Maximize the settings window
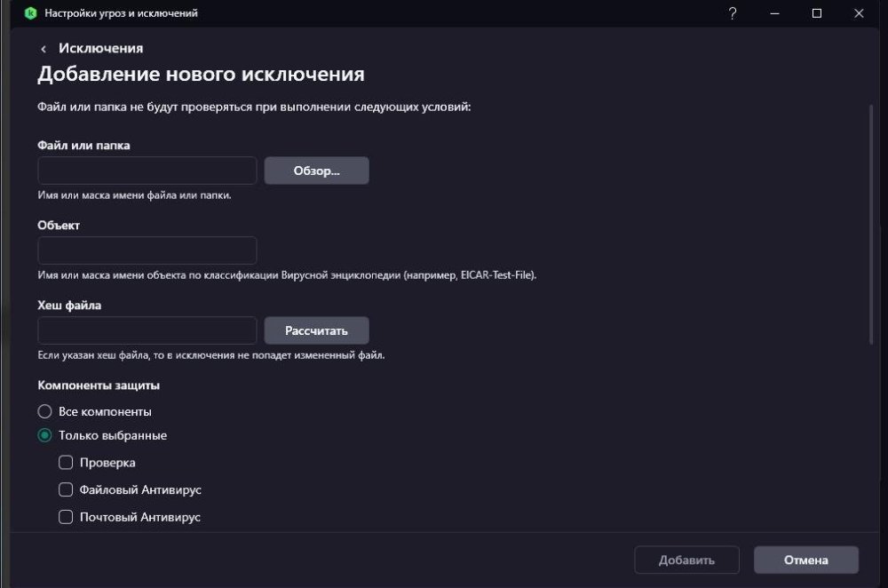The height and width of the screenshot is (588, 888). [x=817, y=13]
